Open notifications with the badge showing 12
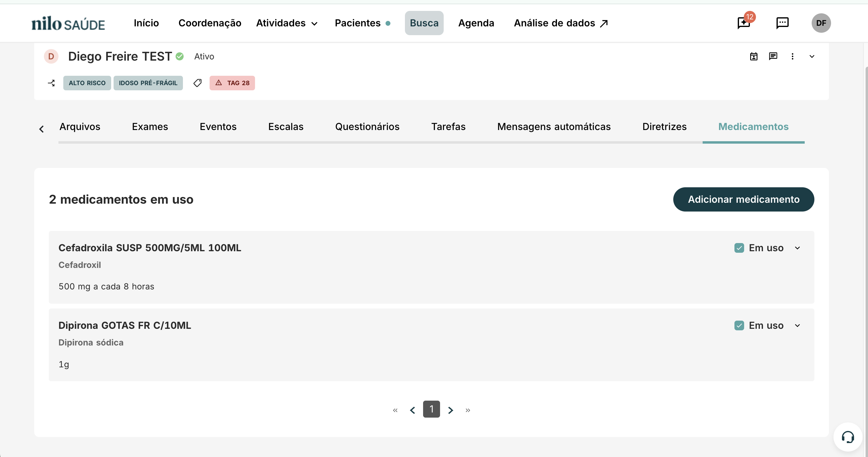 743,23
